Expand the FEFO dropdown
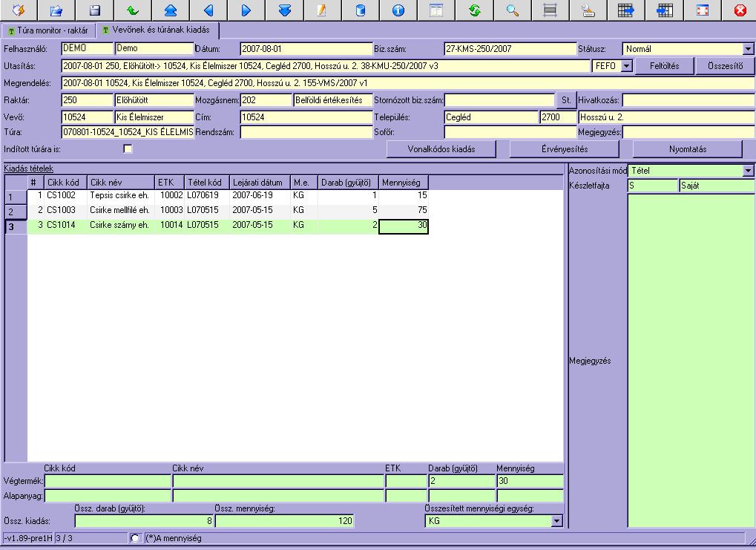The image size is (756, 550). click(x=626, y=66)
